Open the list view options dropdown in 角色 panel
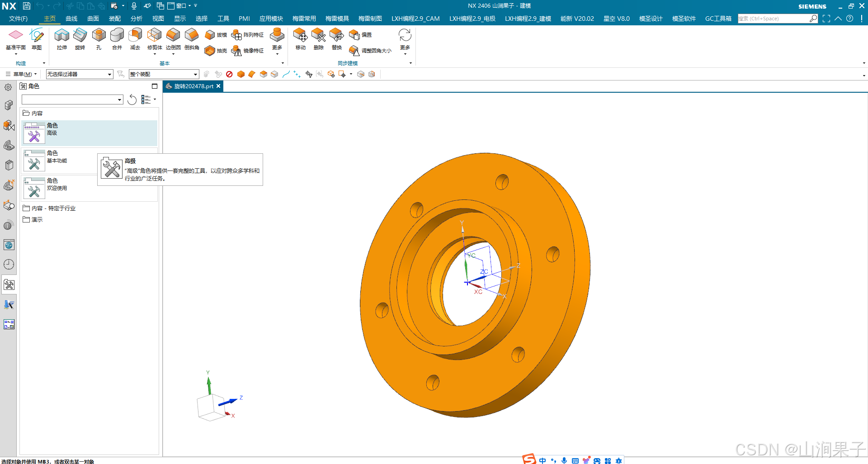 (149, 99)
